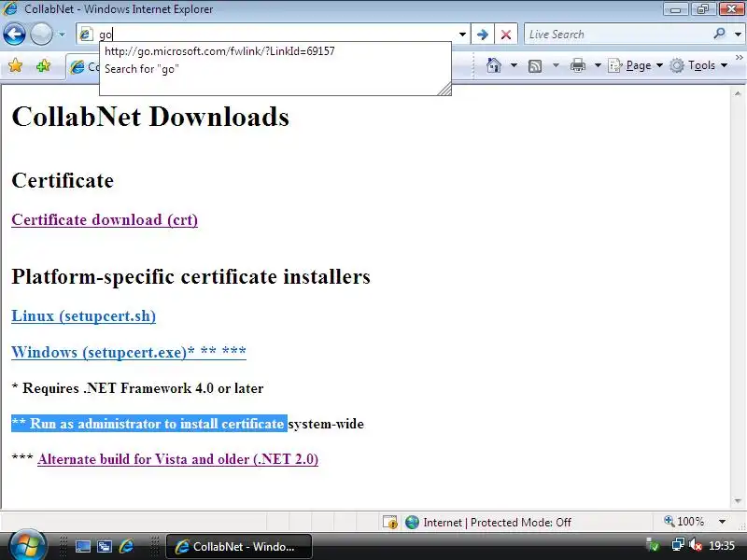Screen dimensions: 747x560
Task: Click the Platform-specific certificate installers heading
Action: (190, 276)
